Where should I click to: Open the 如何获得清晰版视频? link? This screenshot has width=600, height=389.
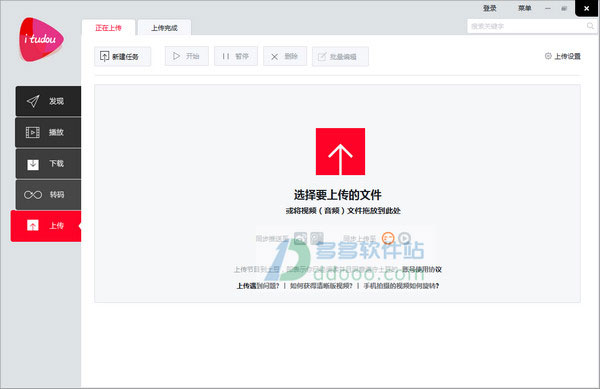point(321,286)
